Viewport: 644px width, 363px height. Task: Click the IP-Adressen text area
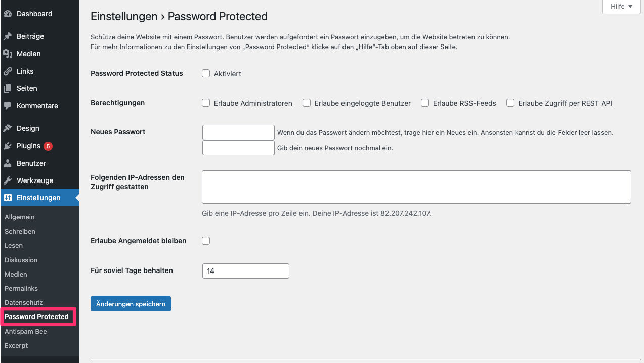point(416,187)
